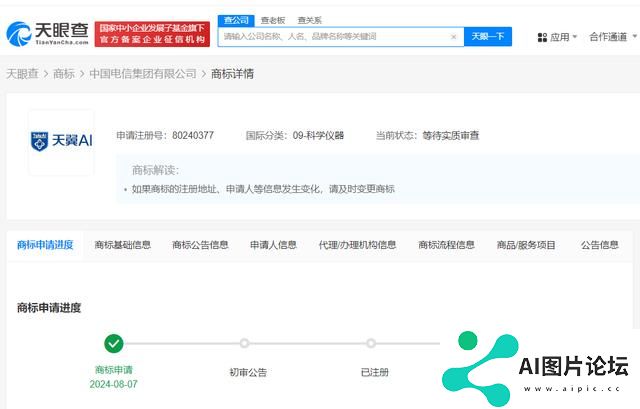Select the green check 商标申请 step marker
This screenshot has height=409, width=640.
coord(113,343)
